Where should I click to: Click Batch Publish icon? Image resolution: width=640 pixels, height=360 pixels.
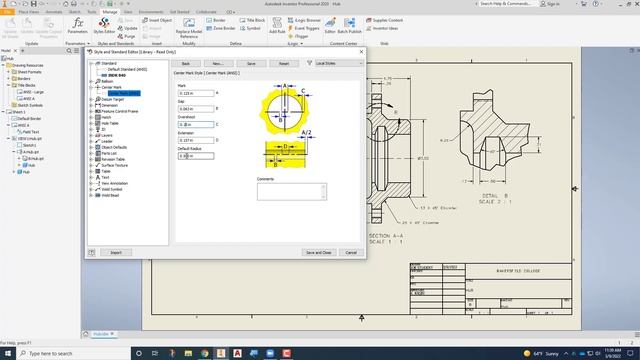[349, 25]
